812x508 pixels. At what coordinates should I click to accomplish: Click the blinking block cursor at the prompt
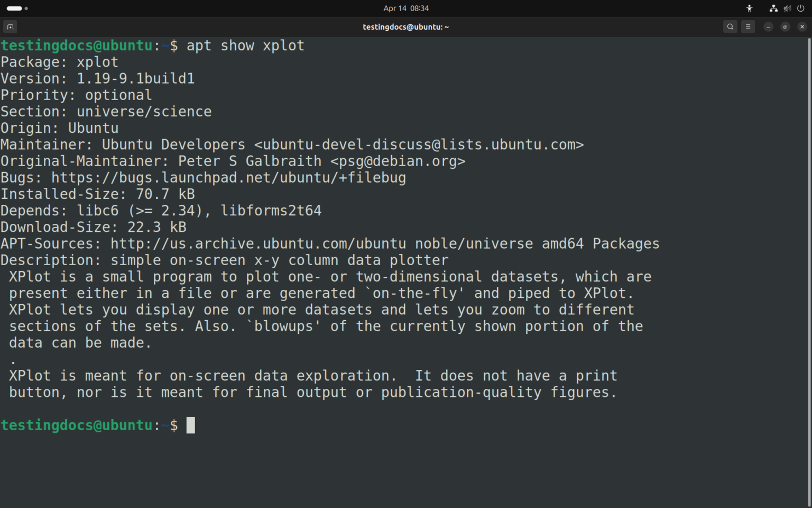tap(191, 425)
